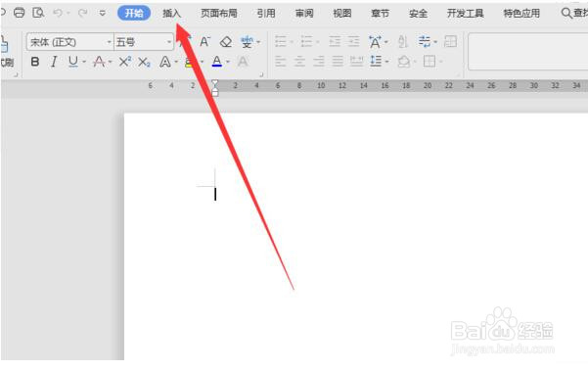This screenshot has width=588, height=370.
Task: Open the 插入 (Insert) ribbon tab
Action: 172,13
